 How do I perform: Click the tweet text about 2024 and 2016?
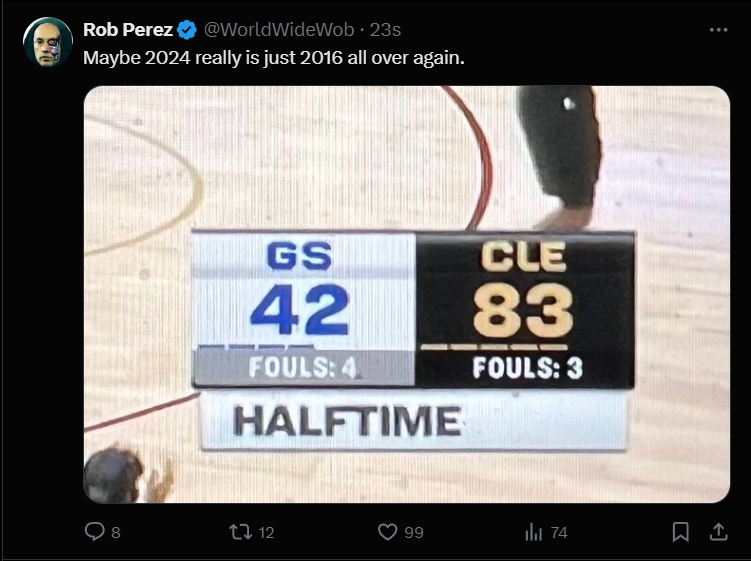[x=273, y=58]
